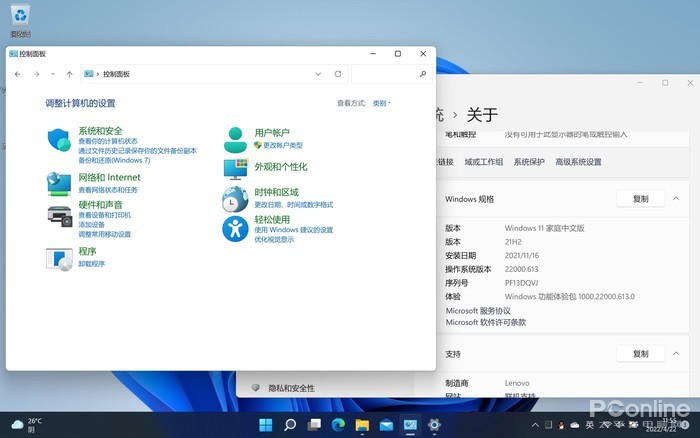Click the 网络和 Internet globe icon
700x438 pixels.
point(60,183)
